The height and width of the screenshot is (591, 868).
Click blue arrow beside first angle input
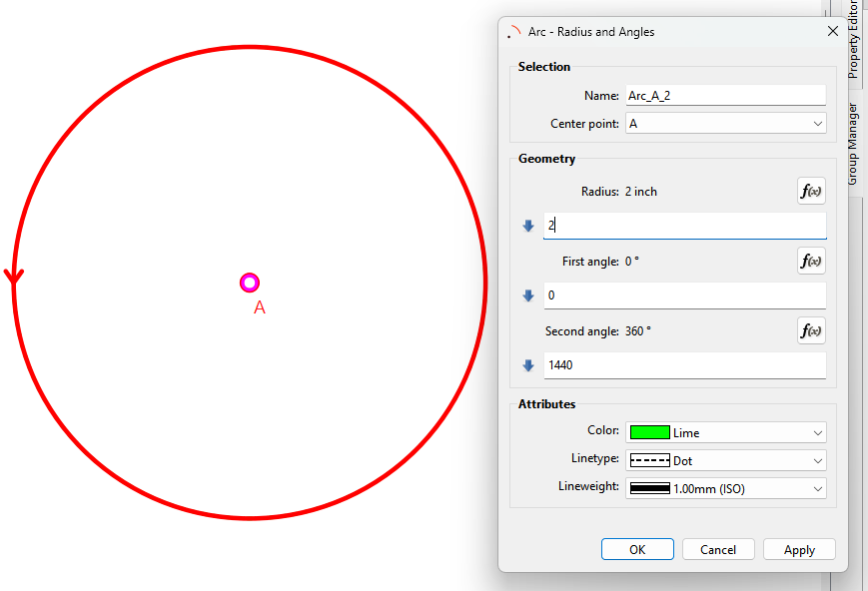pyautogui.click(x=528, y=295)
